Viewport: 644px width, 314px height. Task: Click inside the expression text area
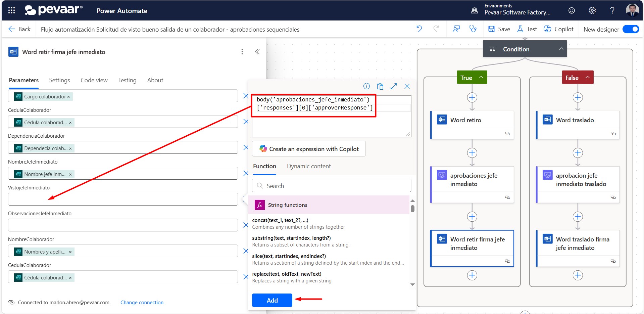(332, 116)
